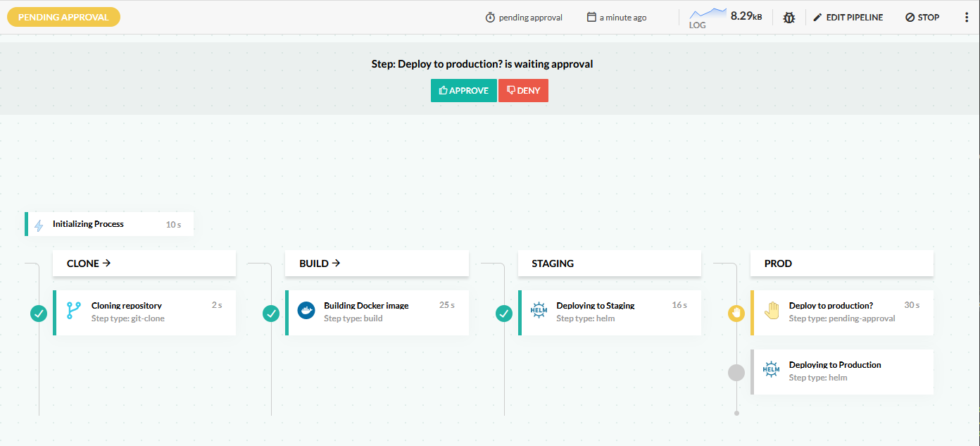Screen dimensions: 980x446
Task: Click the yellow pending status circle for PROD
Action: point(736,313)
